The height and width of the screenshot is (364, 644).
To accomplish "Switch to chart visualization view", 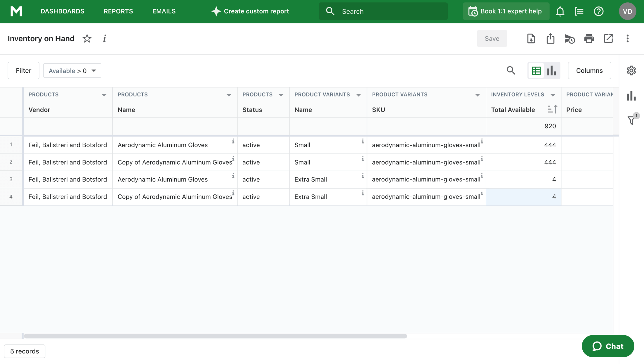I will (551, 70).
